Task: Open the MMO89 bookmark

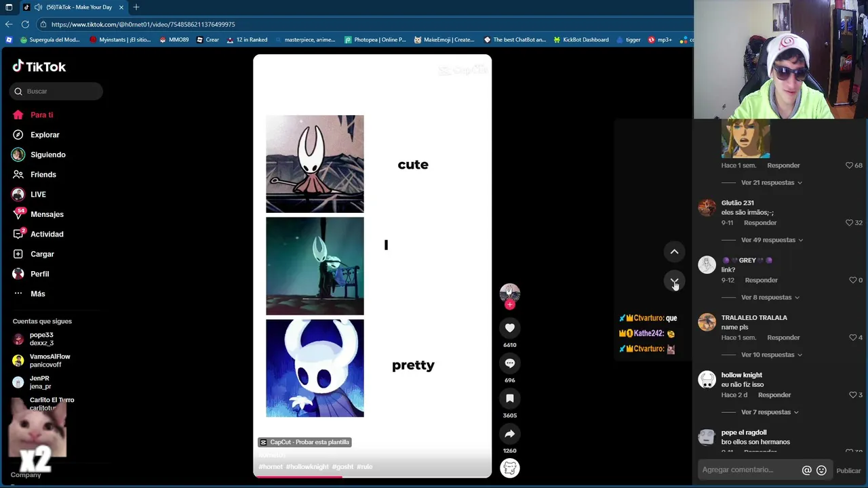Action: pyautogui.click(x=174, y=40)
